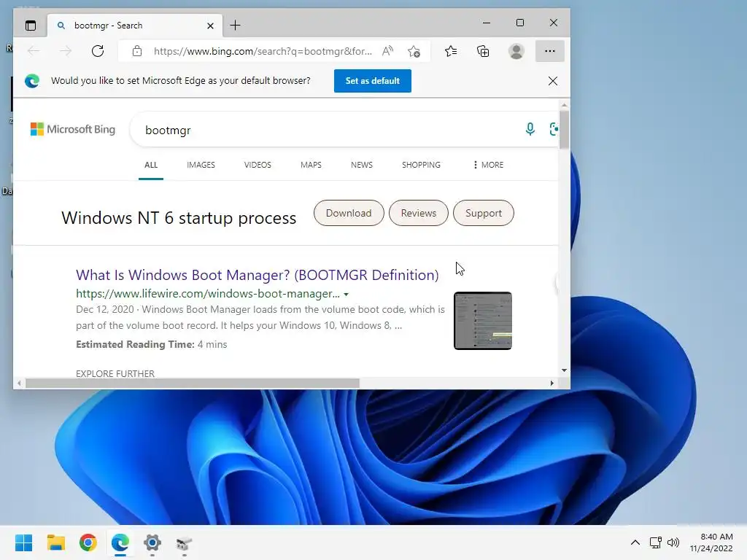Expand the lifewire result dropdown arrow

[347, 295]
